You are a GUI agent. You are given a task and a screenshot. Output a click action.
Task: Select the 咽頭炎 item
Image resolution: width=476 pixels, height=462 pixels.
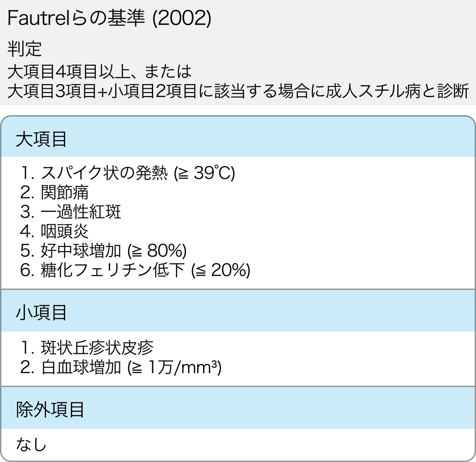pyautogui.click(x=65, y=231)
